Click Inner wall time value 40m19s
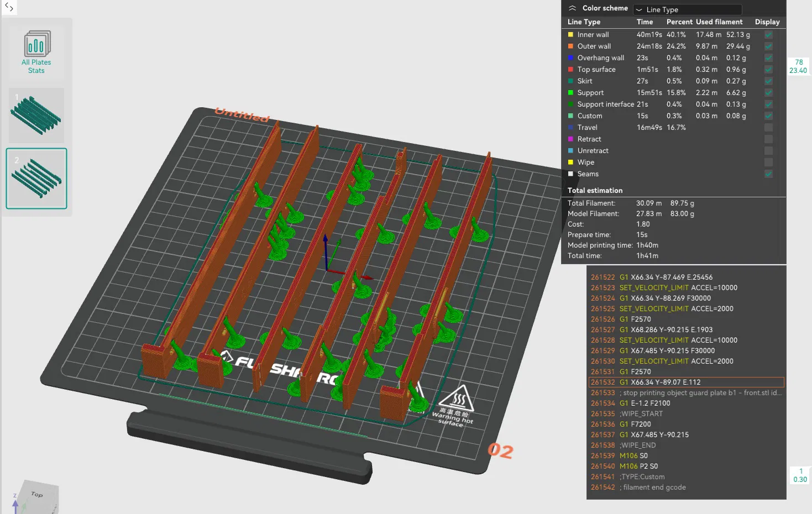 click(x=649, y=35)
